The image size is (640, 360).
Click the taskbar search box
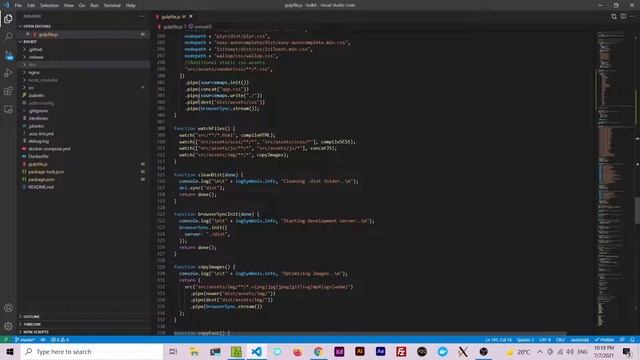click(92, 351)
